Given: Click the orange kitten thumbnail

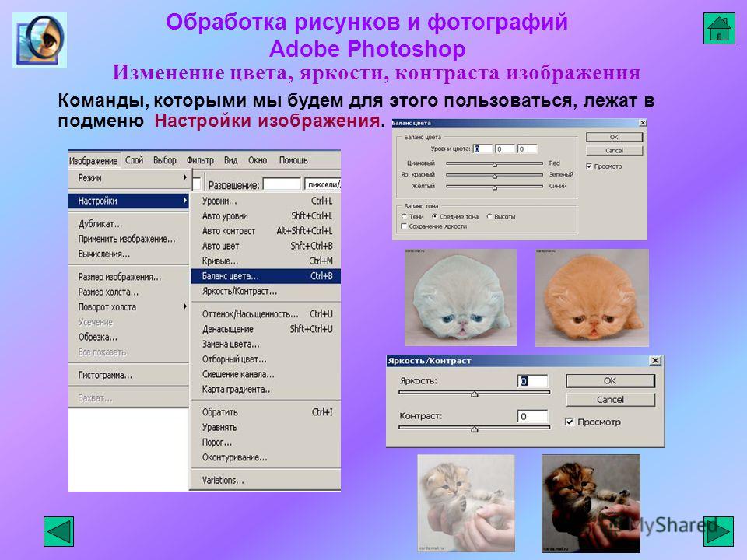Looking at the screenshot, I should coord(591,297).
